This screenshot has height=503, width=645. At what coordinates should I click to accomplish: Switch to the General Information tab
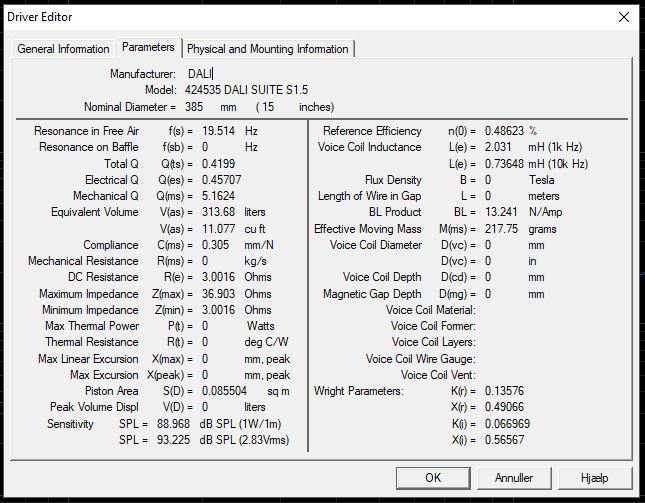tap(63, 49)
